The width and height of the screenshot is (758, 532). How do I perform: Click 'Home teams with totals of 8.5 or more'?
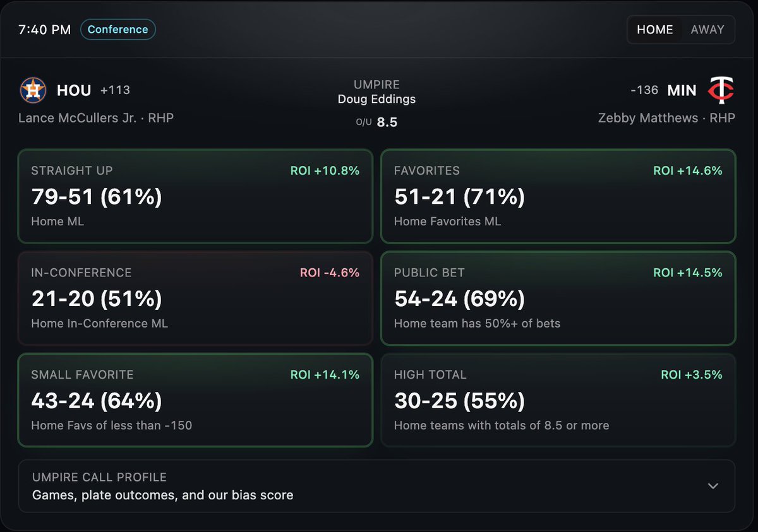click(502, 425)
